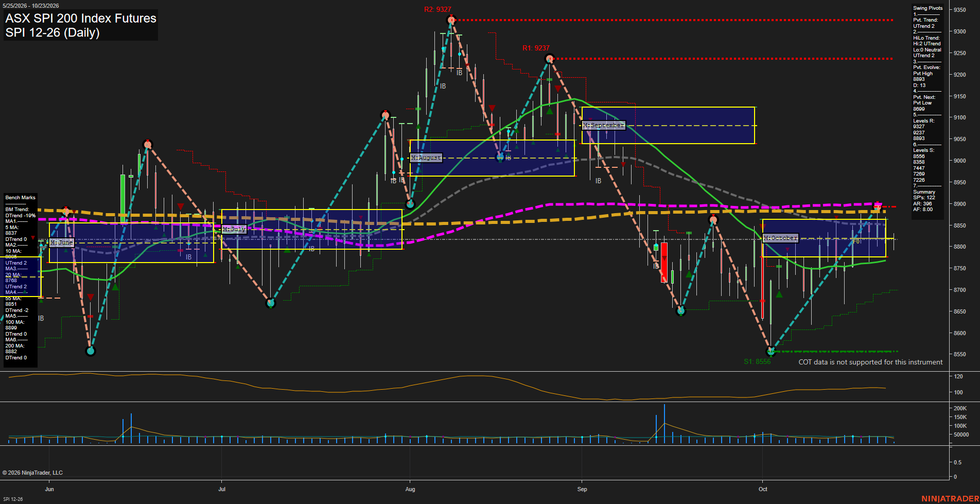This screenshot has width=980, height=504.
Task: Click the Jul label on the time axis
Action: click(x=222, y=489)
